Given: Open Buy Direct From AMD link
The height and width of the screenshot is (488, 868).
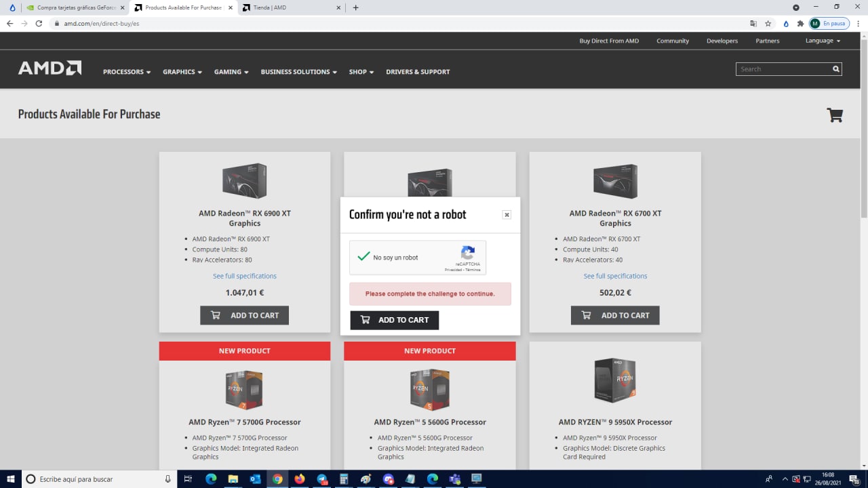Looking at the screenshot, I should point(609,41).
